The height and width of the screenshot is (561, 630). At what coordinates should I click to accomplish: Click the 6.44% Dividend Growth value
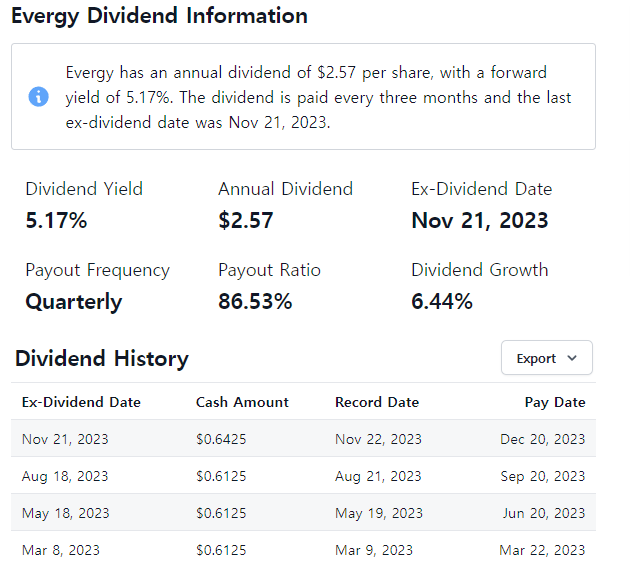point(442,302)
